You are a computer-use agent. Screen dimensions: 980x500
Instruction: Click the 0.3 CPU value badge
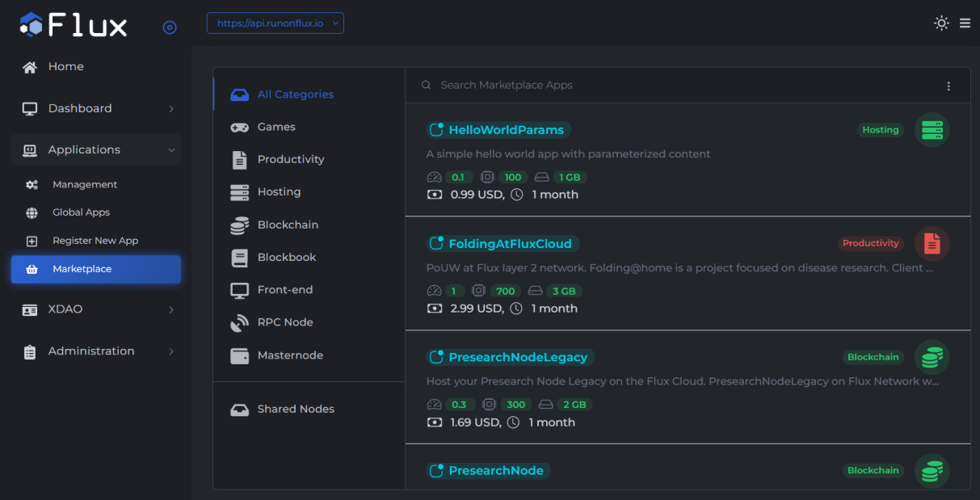(459, 405)
